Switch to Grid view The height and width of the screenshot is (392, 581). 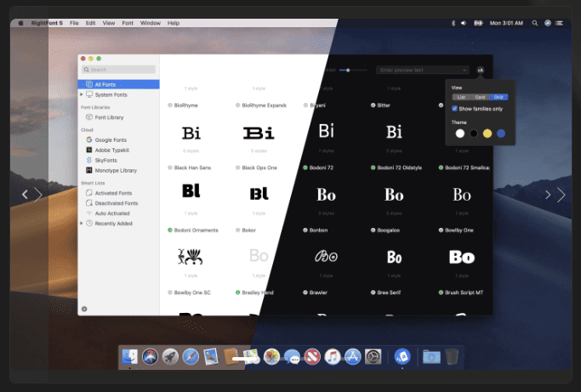[498, 97]
